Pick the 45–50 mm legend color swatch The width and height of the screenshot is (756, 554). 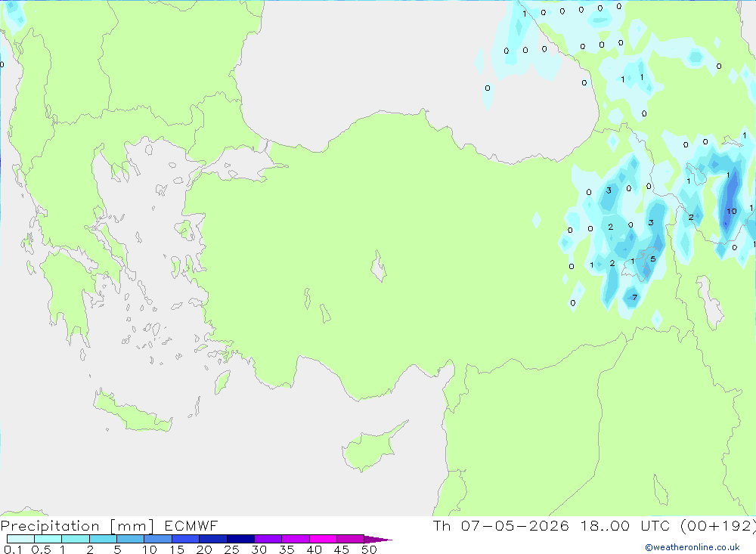350,539
